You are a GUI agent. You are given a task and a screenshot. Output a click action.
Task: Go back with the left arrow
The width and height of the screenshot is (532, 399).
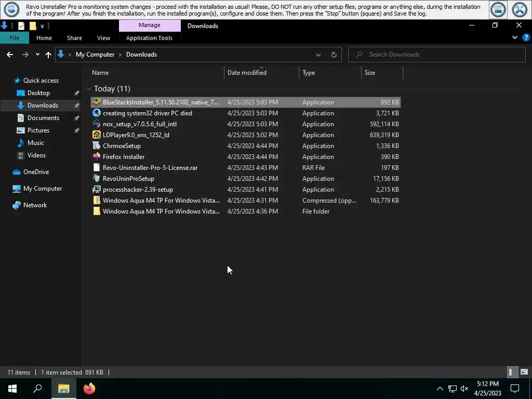click(10, 54)
